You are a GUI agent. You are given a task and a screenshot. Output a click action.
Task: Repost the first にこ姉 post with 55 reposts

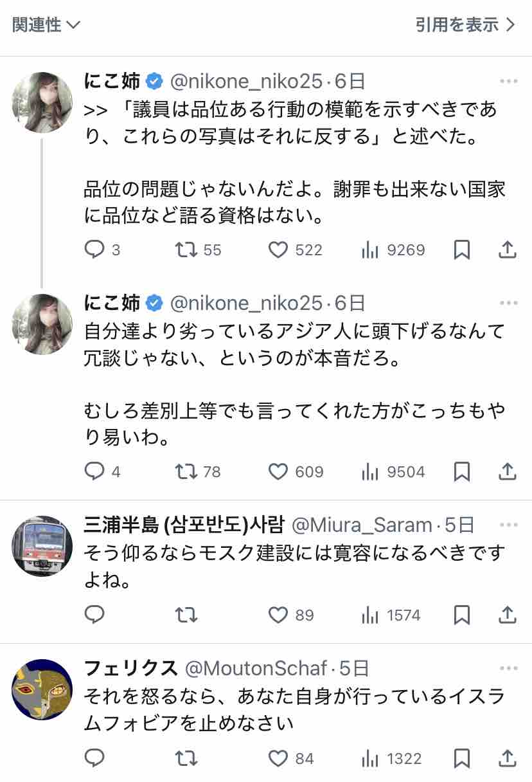coord(186,250)
